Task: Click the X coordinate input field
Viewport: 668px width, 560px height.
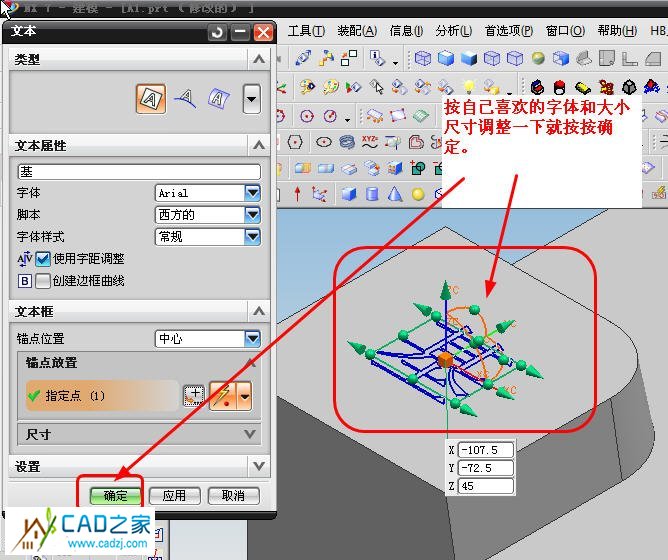Action: [x=486, y=450]
